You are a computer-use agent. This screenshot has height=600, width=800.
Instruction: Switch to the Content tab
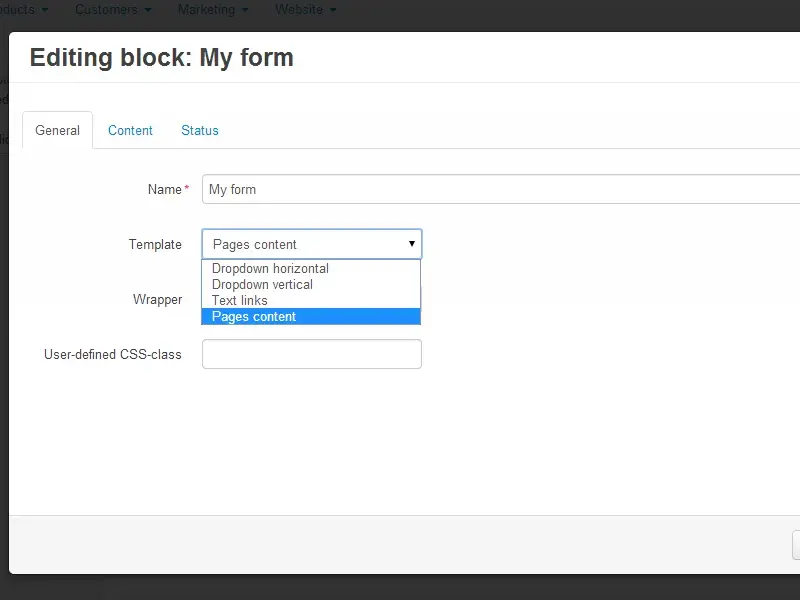click(130, 131)
